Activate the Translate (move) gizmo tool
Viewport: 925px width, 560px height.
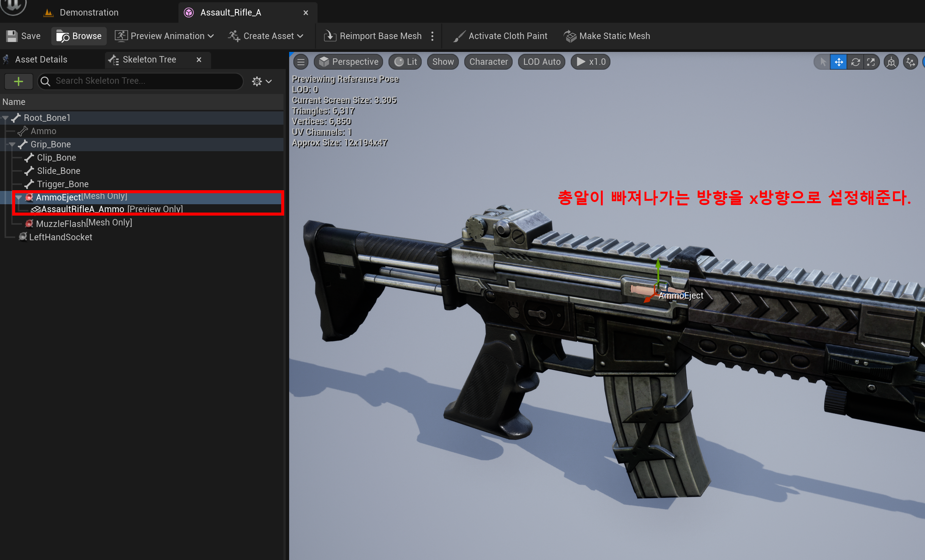point(839,62)
